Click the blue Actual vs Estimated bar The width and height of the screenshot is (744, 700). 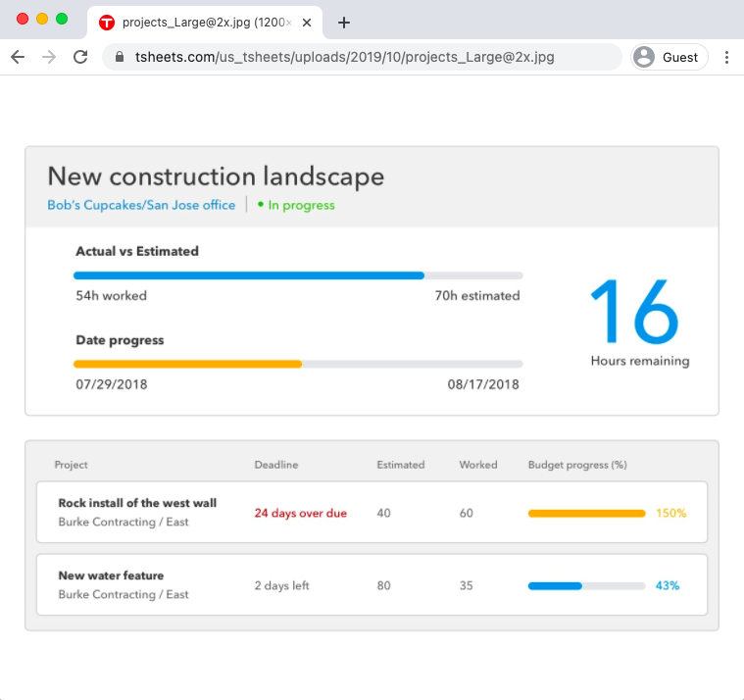(x=249, y=275)
